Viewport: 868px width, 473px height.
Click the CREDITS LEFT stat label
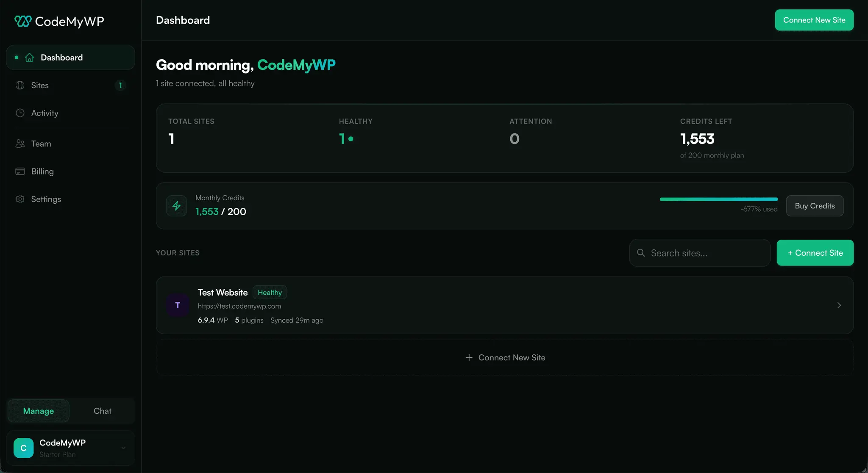tap(706, 121)
